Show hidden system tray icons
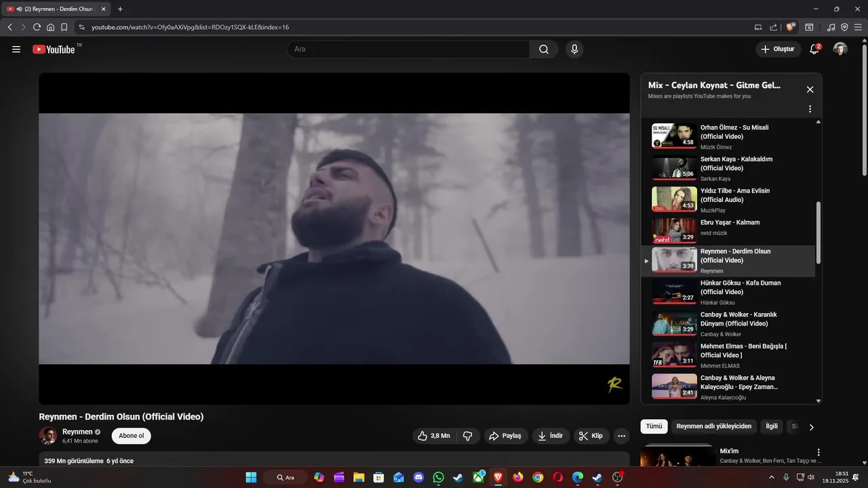 (x=771, y=477)
